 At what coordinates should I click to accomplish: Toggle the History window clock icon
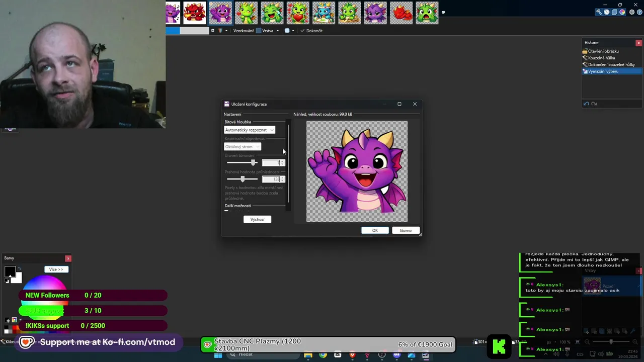point(607,12)
